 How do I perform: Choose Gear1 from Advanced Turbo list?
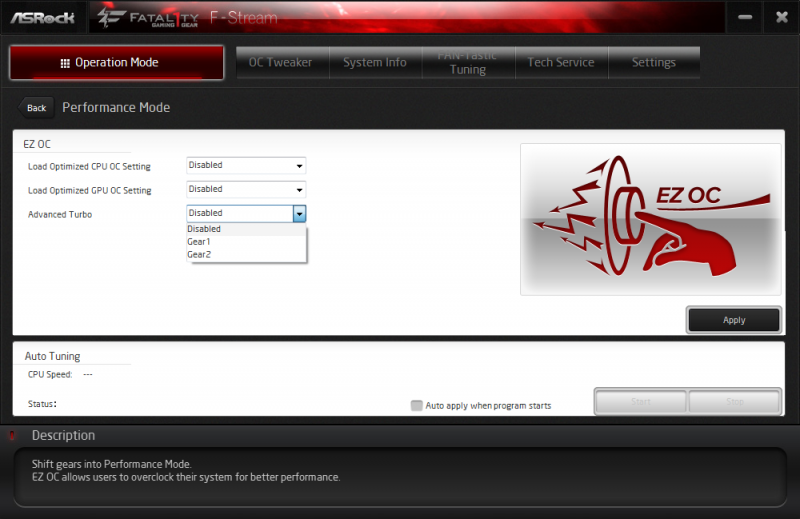pos(246,242)
